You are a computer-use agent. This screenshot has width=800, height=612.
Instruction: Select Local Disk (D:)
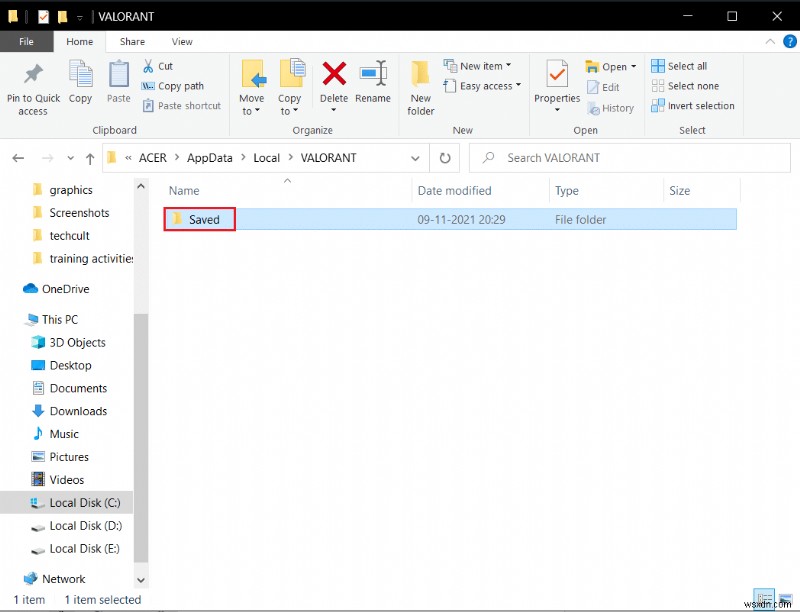click(x=77, y=526)
